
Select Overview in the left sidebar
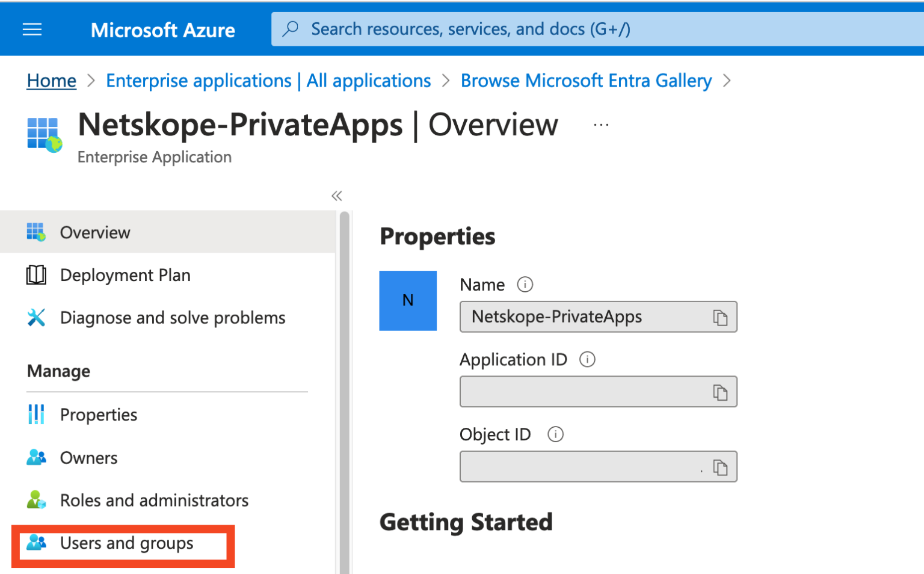pos(94,232)
